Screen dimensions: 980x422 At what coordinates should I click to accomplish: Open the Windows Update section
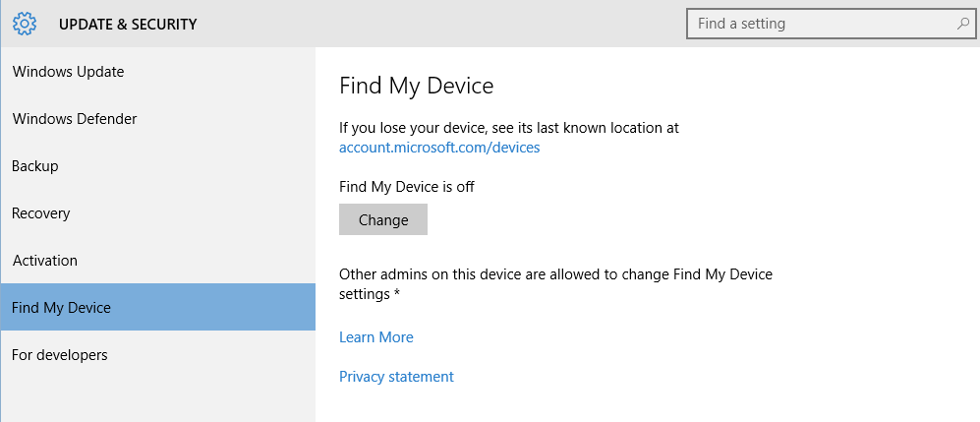click(x=68, y=72)
